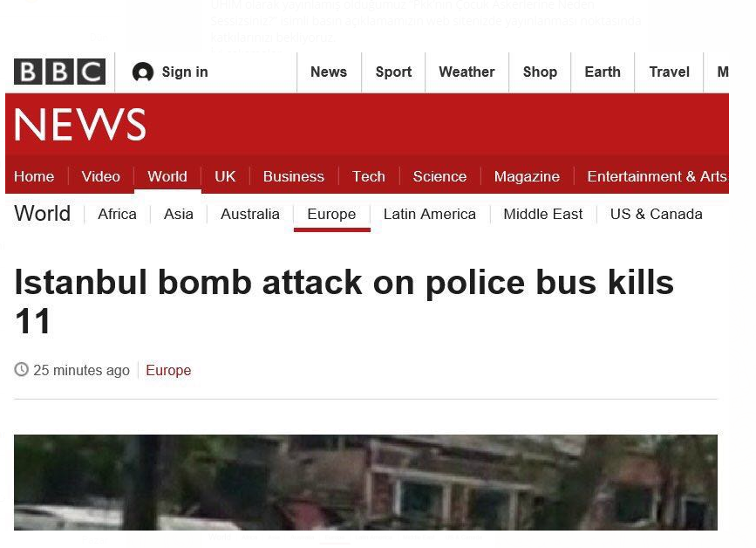
Task: Open the Travel section
Action: [x=669, y=72]
